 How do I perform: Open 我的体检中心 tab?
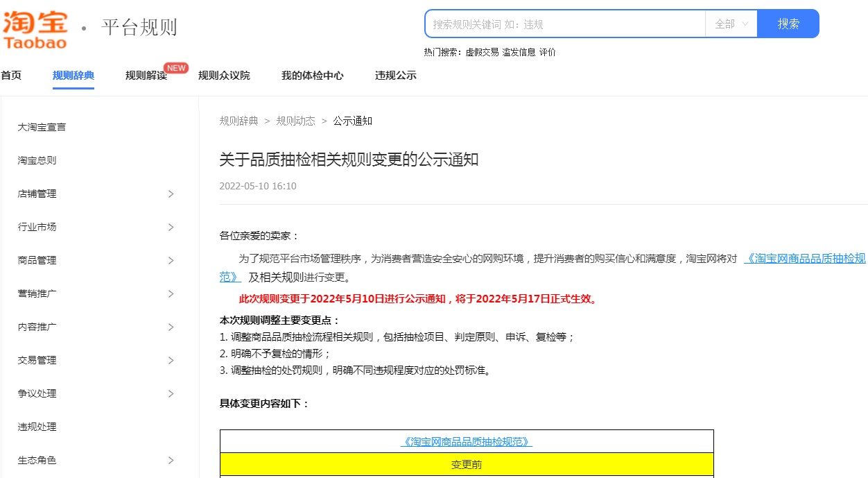[312, 76]
